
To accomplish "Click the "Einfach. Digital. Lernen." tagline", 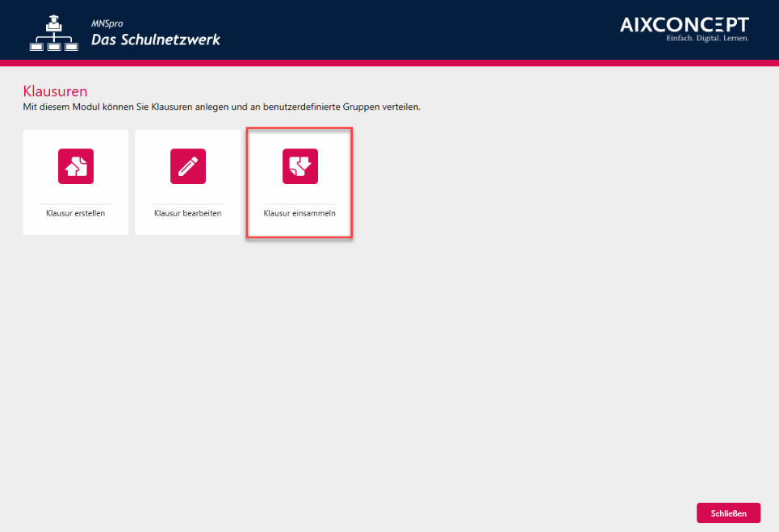I will 707,39.
